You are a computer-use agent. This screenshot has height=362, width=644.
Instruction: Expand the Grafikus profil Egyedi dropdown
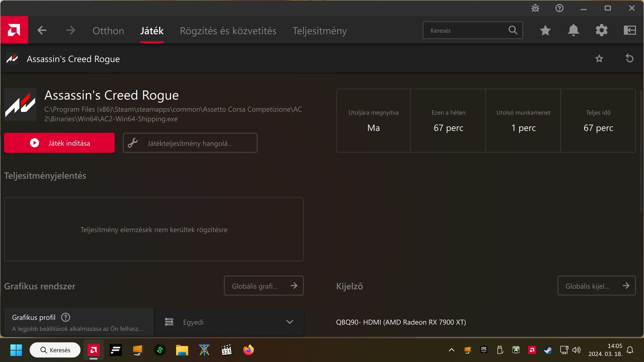point(229,322)
